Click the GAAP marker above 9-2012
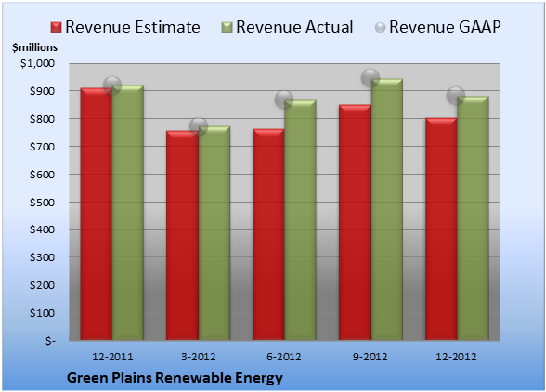The image size is (546, 392). [x=370, y=78]
